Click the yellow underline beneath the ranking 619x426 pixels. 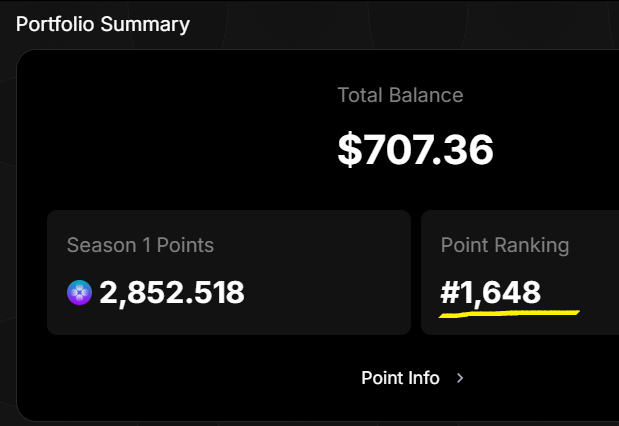point(509,314)
